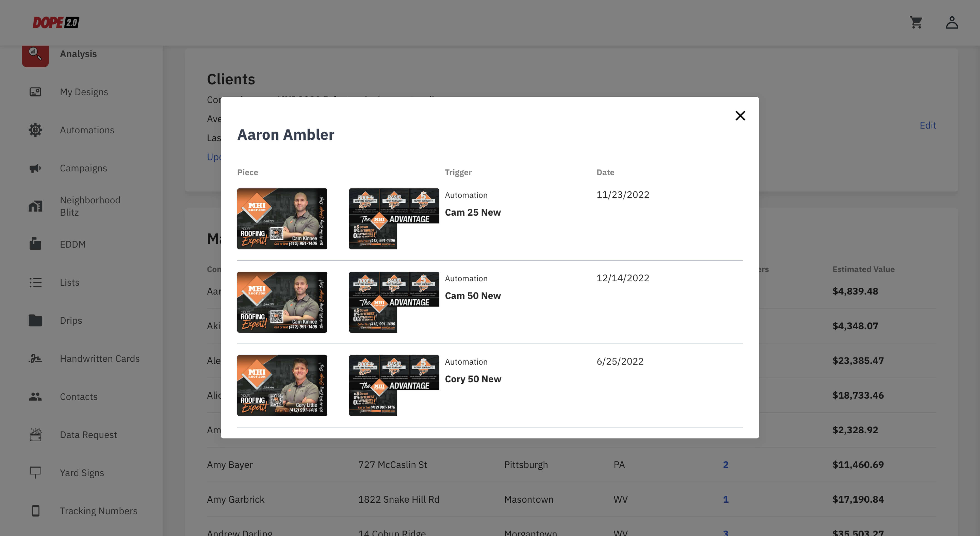Go to My Designs
This screenshot has width=980, height=536.
click(x=84, y=92)
